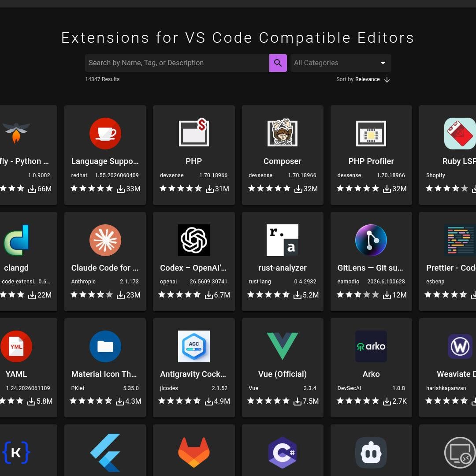
Task: Click the PKief publisher name
Action: click(x=78, y=388)
